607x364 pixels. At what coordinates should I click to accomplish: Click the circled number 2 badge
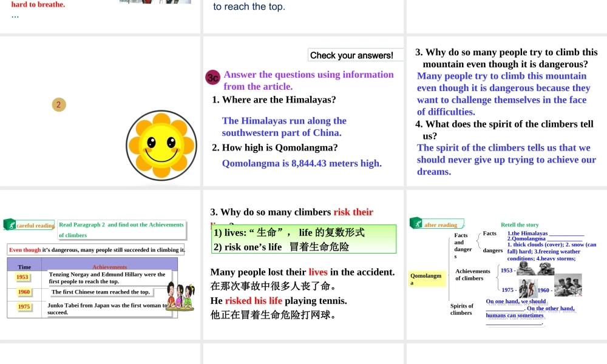pos(59,104)
